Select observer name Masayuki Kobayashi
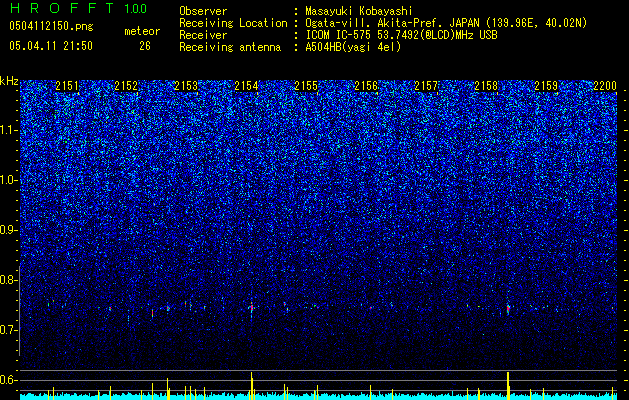The width and height of the screenshot is (629, 400). click(x=359, y=11)
